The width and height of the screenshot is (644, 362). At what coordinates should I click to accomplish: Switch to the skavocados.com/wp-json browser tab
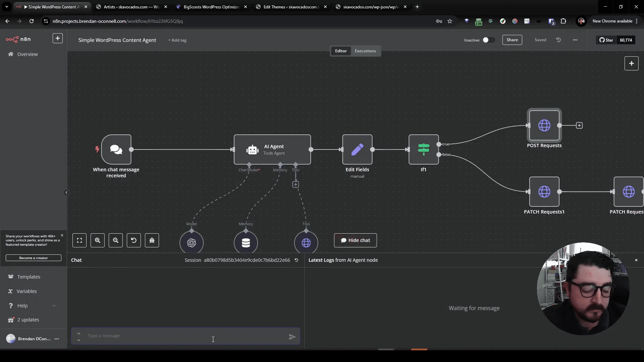click(371, 7)
